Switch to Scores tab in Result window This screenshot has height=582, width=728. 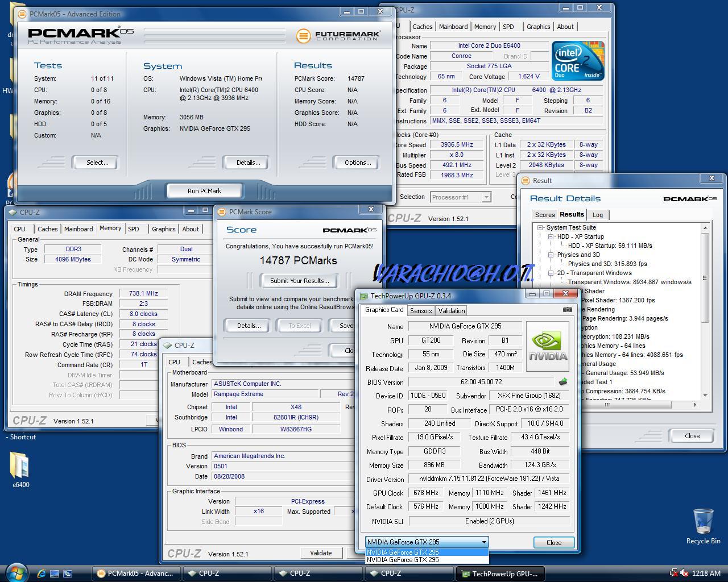point(545,215)
